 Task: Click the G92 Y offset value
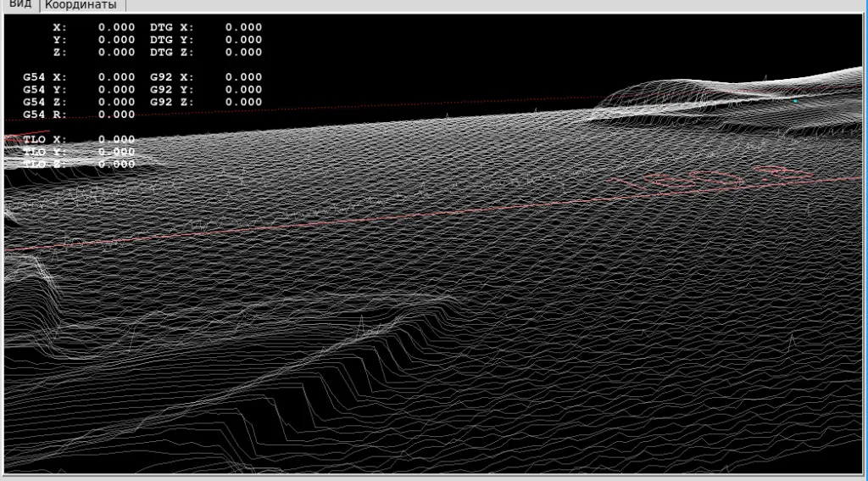243,90
